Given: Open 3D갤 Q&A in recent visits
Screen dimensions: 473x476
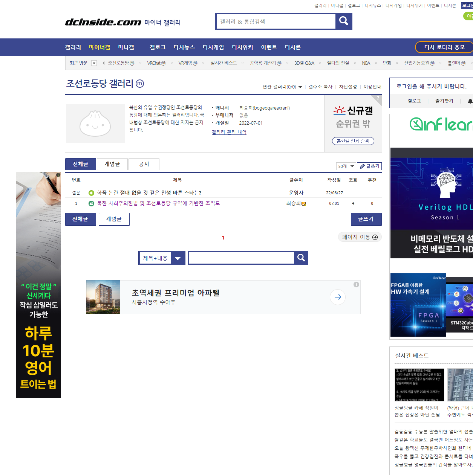Looking at the screenshot, I should [x=304, y=63].
